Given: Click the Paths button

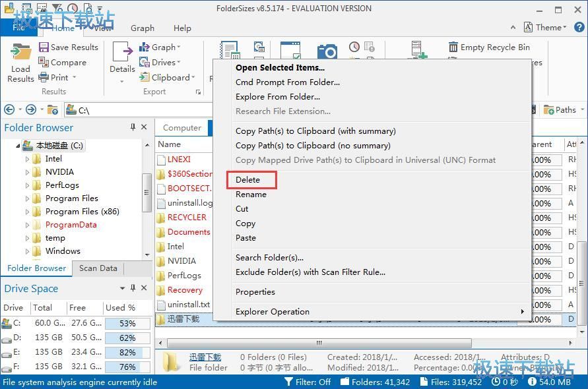Looking at the screenshot, I should (x=560, y=110).
